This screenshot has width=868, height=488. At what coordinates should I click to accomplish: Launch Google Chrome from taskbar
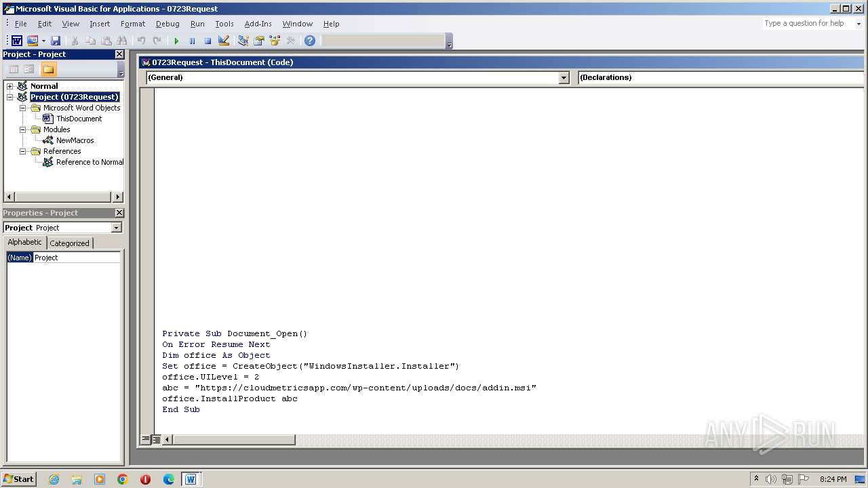click(x=122, y=479)
